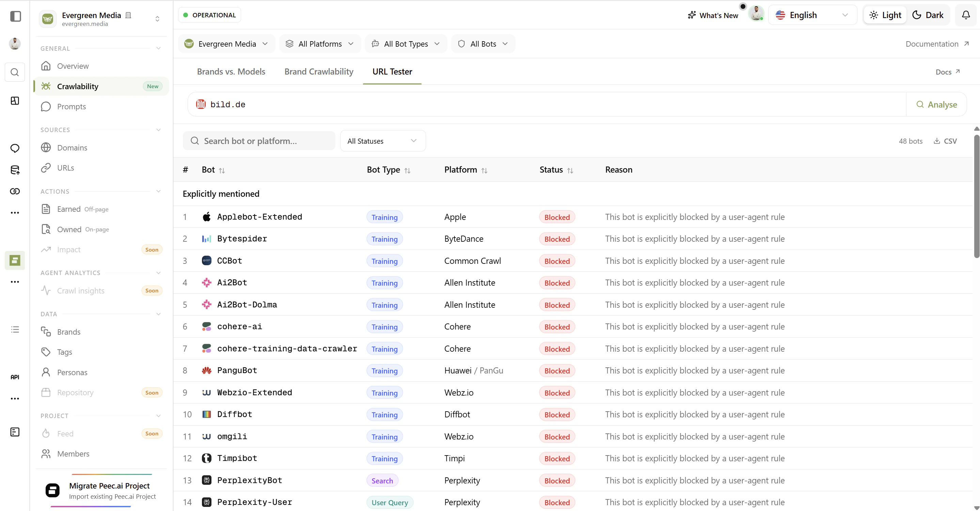Click the Bytespider bot icon
The width and height of the screenshot is (980, 511).
[x=206, y=239]
